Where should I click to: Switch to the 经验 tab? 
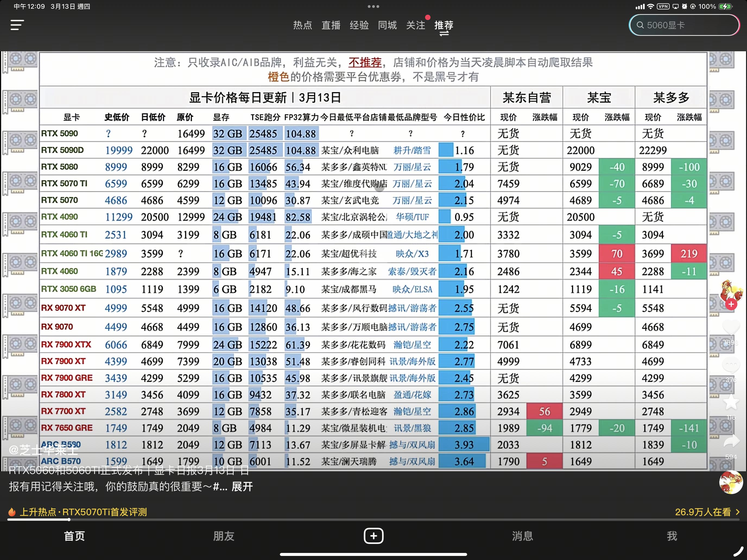click(359, 25)
